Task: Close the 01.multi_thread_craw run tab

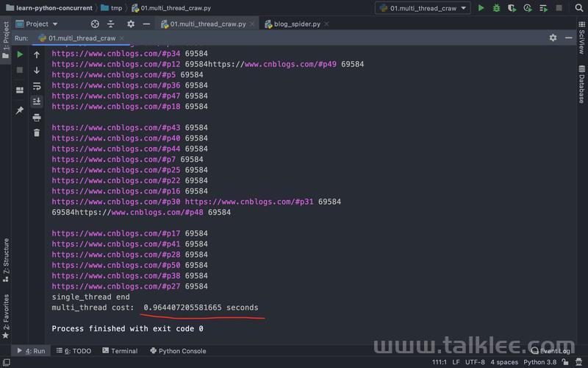Action: [121, 38]
